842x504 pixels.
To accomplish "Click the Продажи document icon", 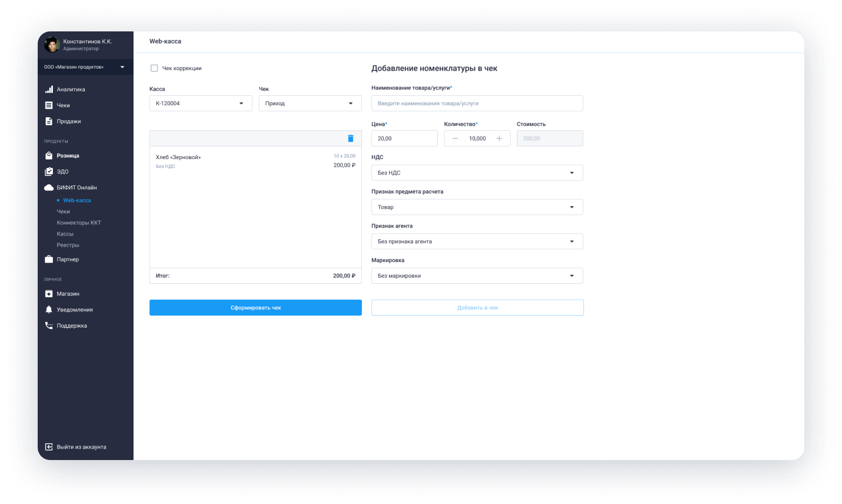I will click(49, 121).
